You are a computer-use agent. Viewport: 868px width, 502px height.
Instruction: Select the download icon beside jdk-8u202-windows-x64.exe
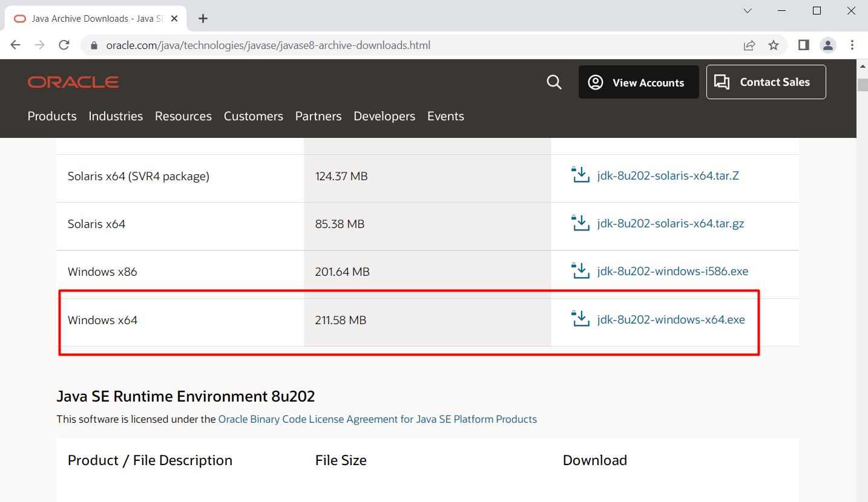(x=580, y=318)
